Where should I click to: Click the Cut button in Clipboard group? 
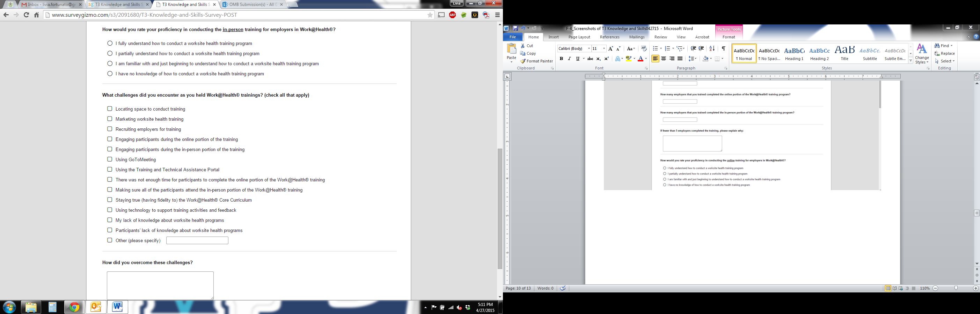coord(527,46)
